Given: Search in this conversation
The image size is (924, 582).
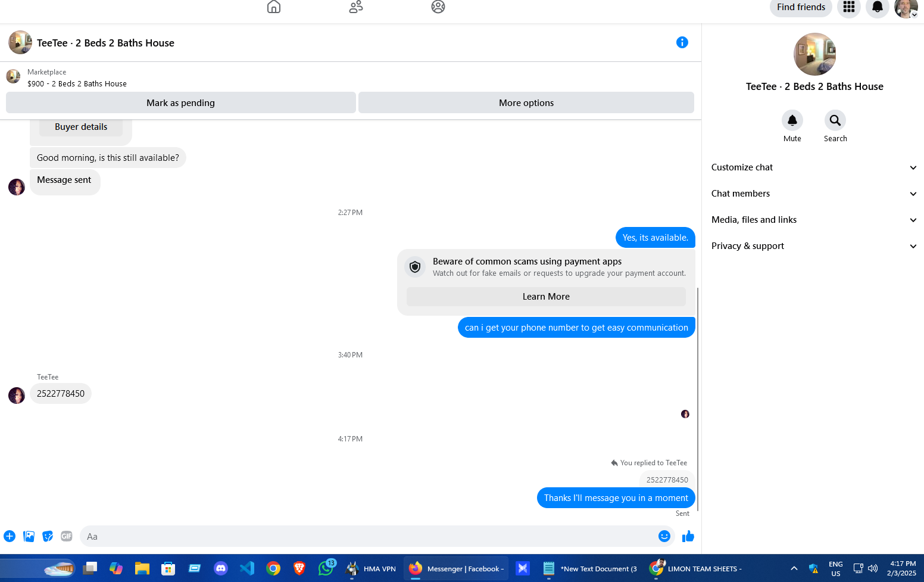Looking at the screenshot, I should [x=835, y=120].
